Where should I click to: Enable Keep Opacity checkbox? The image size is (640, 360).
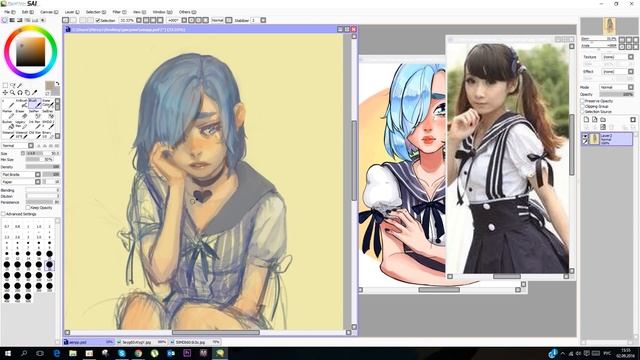pyautogui.click(x=28, y=207)
